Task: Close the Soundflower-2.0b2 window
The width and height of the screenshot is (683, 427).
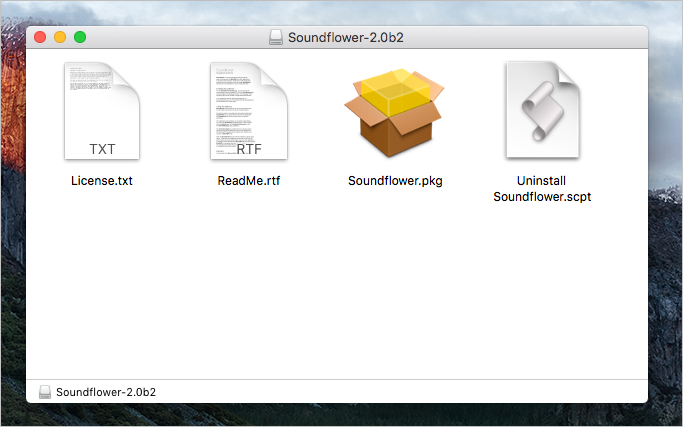Action: pyautogui.click(x=40, y=37)
